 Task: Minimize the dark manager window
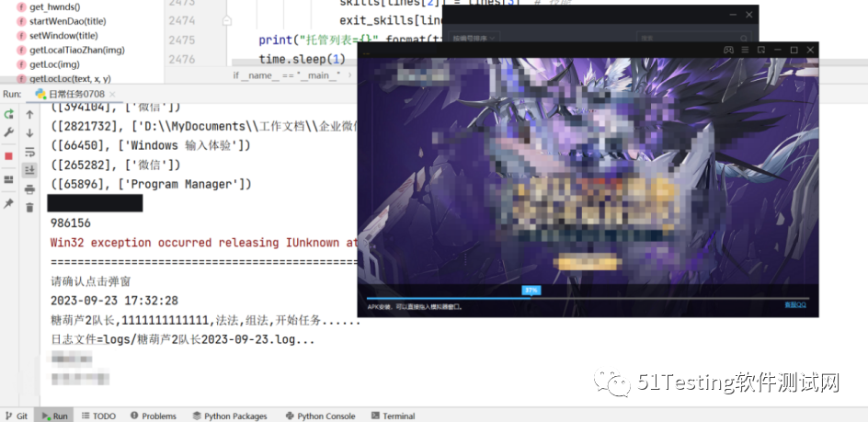point(732,15)
